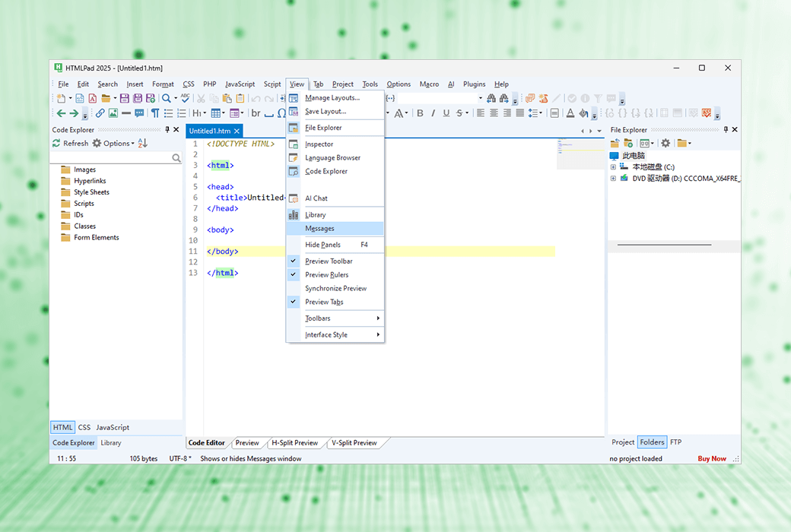Open the Library tab under Code Explorer

(x=110, y=443)
